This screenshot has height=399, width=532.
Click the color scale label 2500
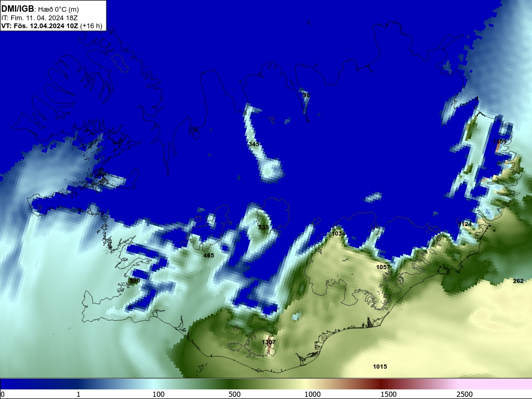tap(464, 394)
